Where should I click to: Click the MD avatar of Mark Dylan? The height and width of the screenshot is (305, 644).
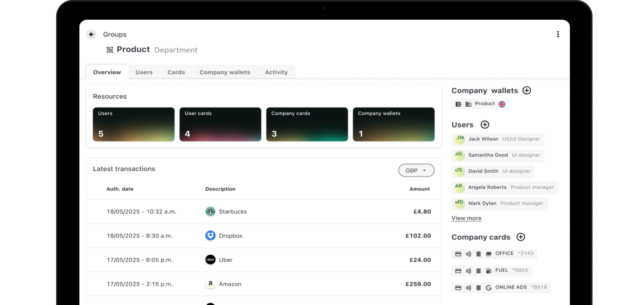tap(460, 204)
